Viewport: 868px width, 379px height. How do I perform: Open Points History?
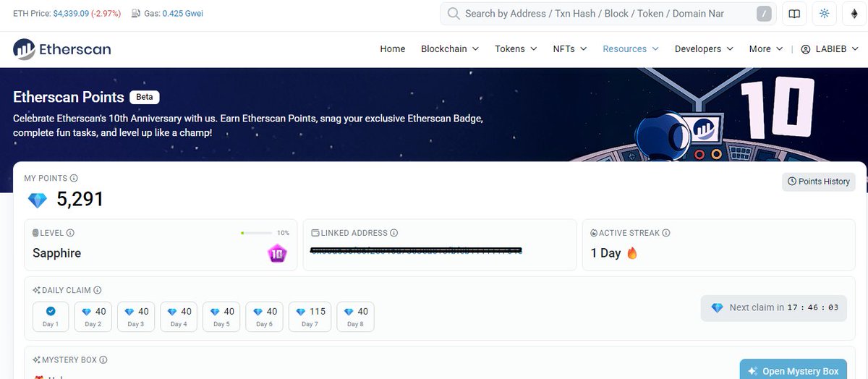point(819,182)
